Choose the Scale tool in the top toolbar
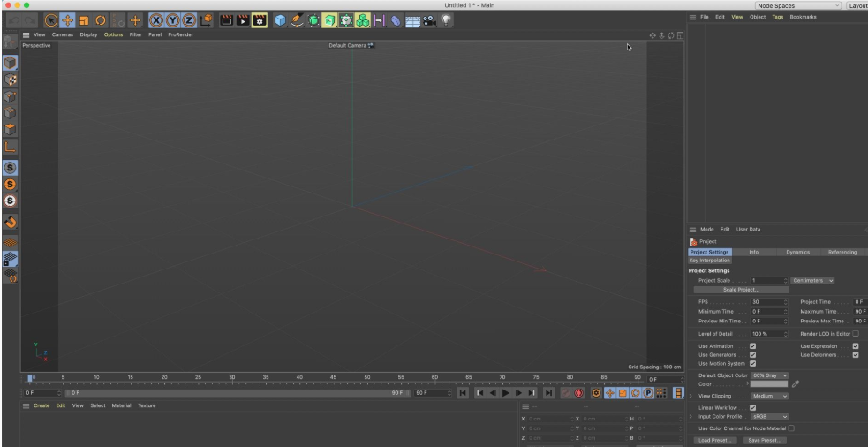The height and width of the screenshot is (447, 868). coord(84,20)
